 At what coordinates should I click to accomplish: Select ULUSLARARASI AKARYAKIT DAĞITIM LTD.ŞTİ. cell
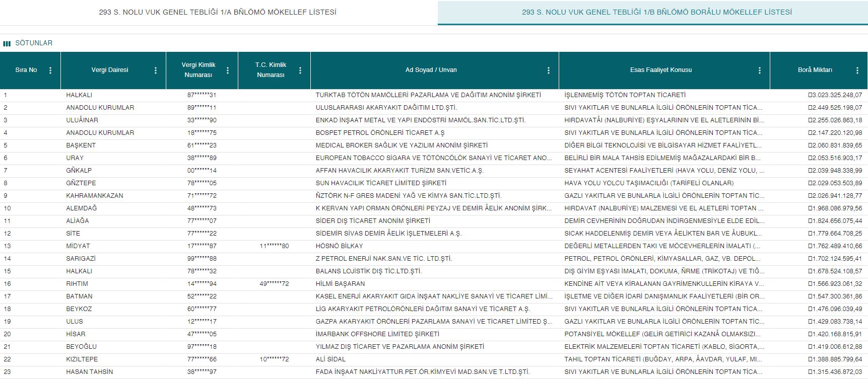[x=386, y=108]
